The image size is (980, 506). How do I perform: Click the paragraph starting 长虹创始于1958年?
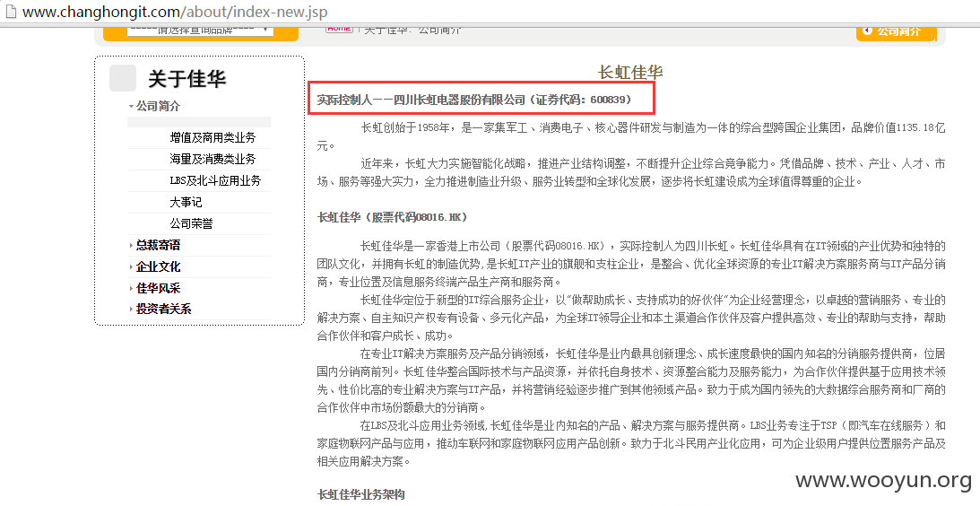(631, 137)
